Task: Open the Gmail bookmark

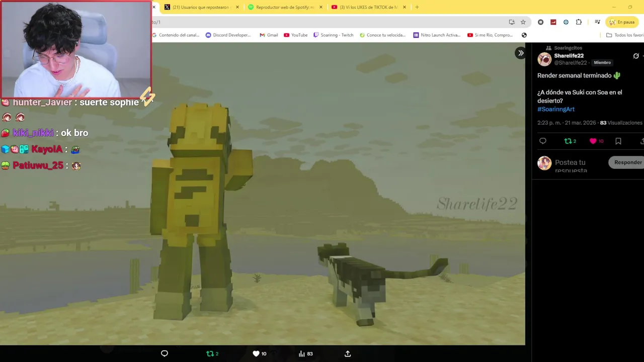Action: (269, 35)
